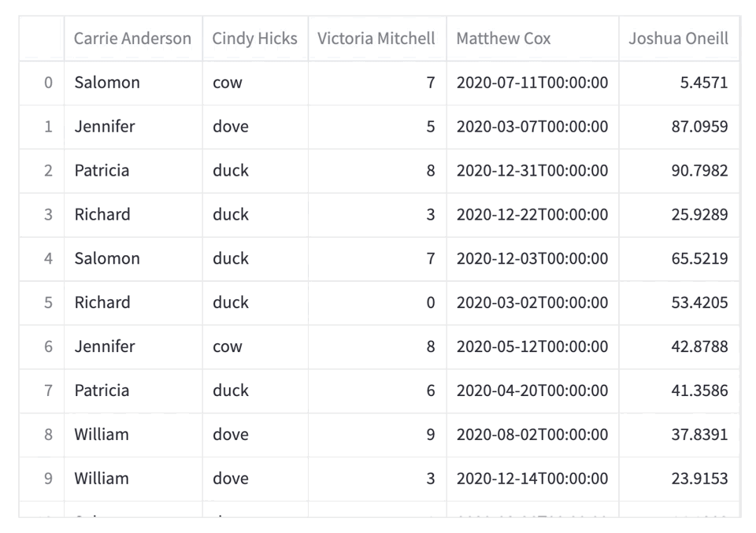Click the Richard cell in row 3
The image size is (756, 533).
[x=133, y=215]
